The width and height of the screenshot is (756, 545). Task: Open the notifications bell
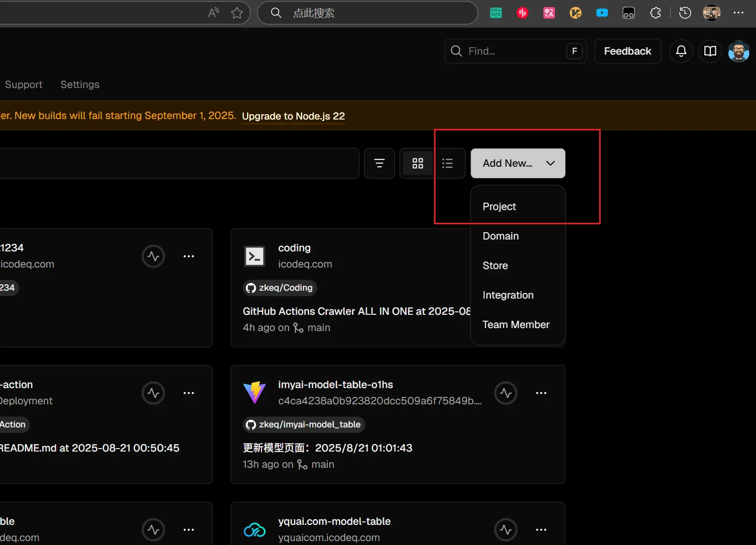(681, 51)
